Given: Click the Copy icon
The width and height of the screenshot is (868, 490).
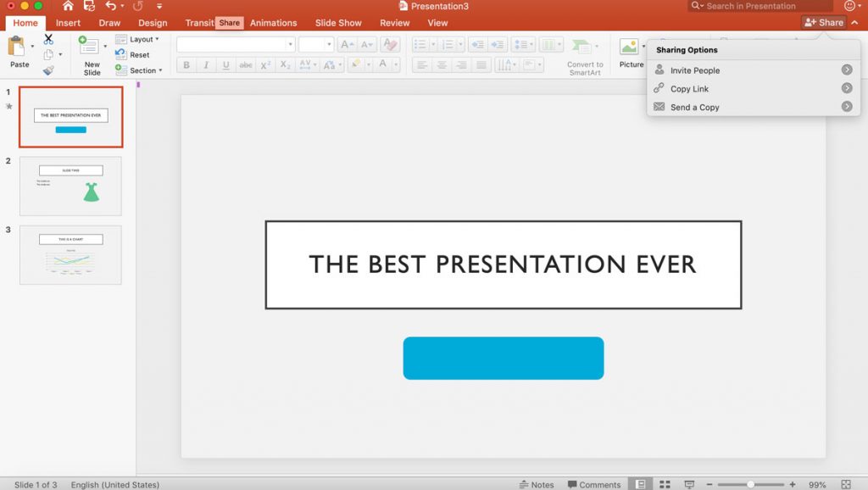Looking at the screenshot, I should [x=48, y=54].
